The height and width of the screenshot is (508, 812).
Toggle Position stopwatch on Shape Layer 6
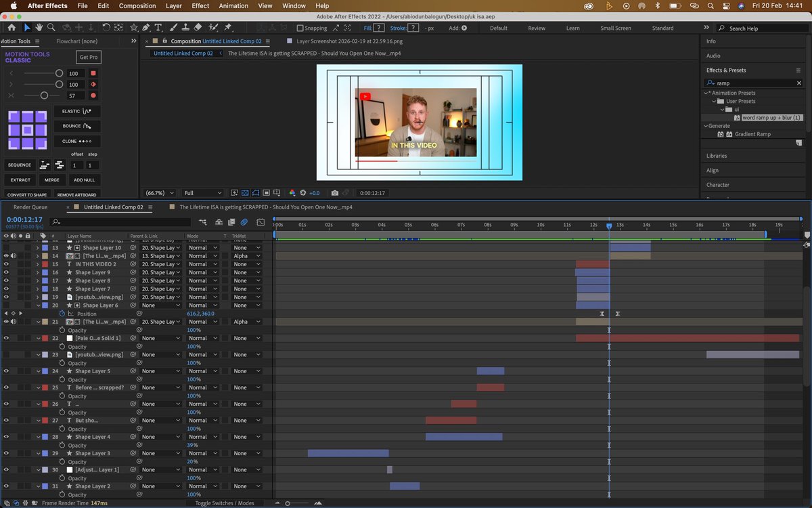click(62, 314)
